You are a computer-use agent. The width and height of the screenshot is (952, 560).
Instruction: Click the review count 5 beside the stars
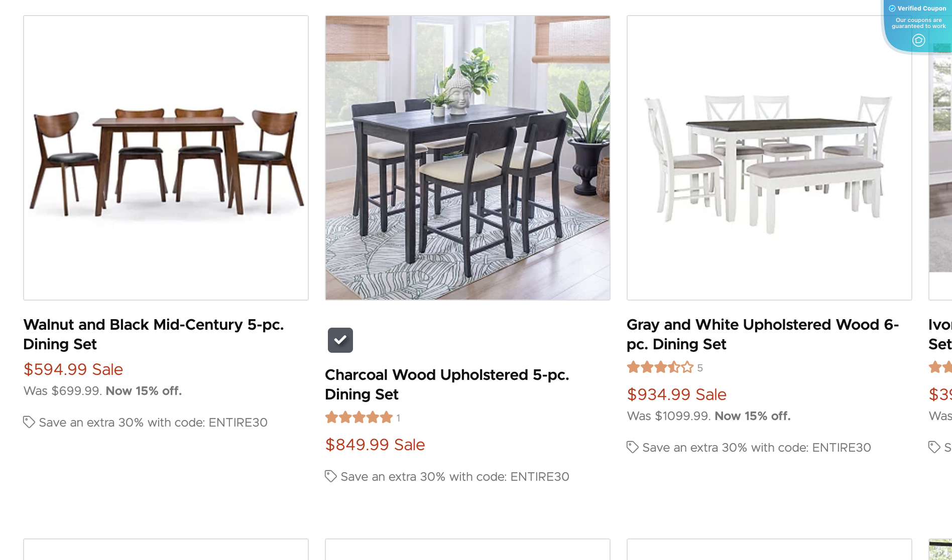pyautogui.click(x=700, y=368)
